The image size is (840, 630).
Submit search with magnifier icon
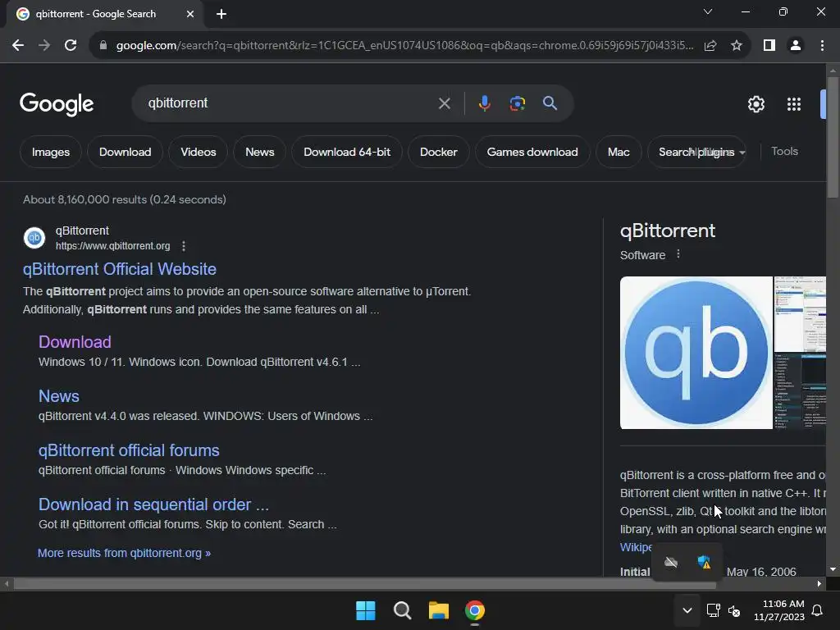pyautogui.click(x=550, y=103)
